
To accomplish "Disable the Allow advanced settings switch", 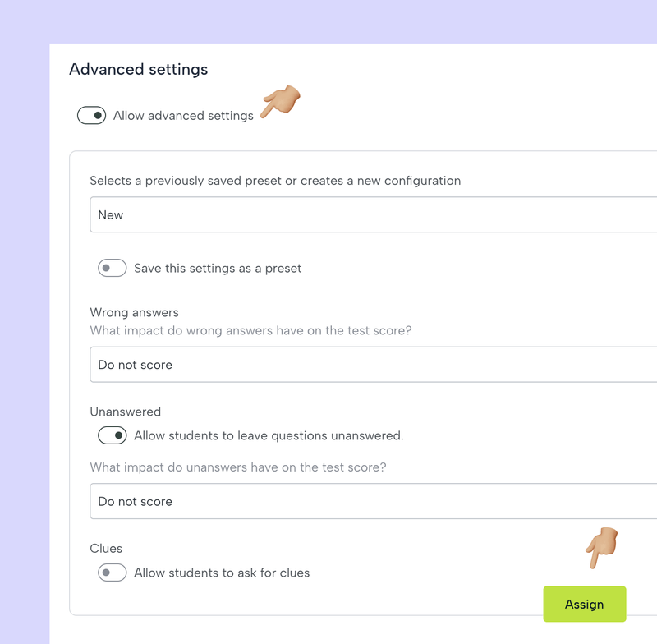I will [x=91, y=116].
